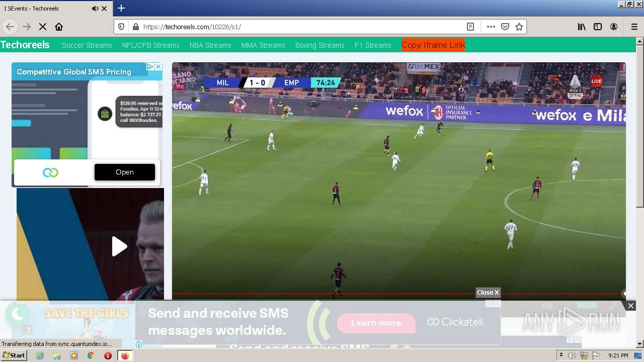Click the video player stream area
644x362 pixels.
398,181
